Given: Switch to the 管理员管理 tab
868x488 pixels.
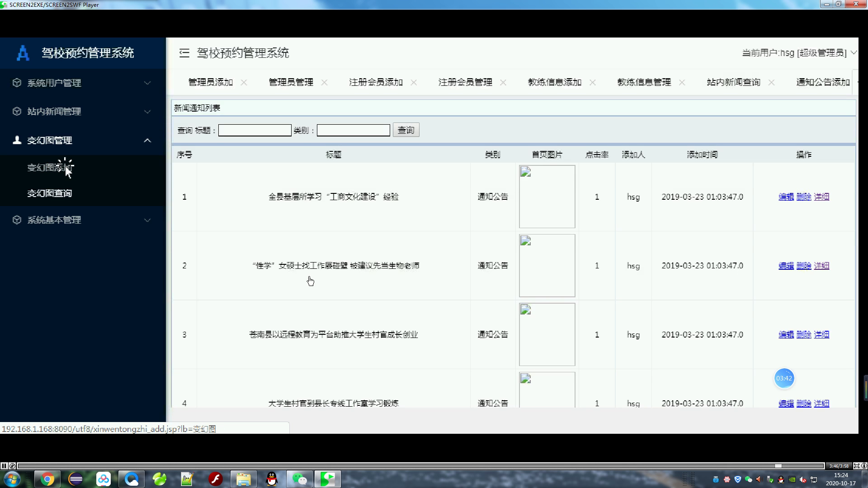Looking at the screenshot, I should [291, 82].
